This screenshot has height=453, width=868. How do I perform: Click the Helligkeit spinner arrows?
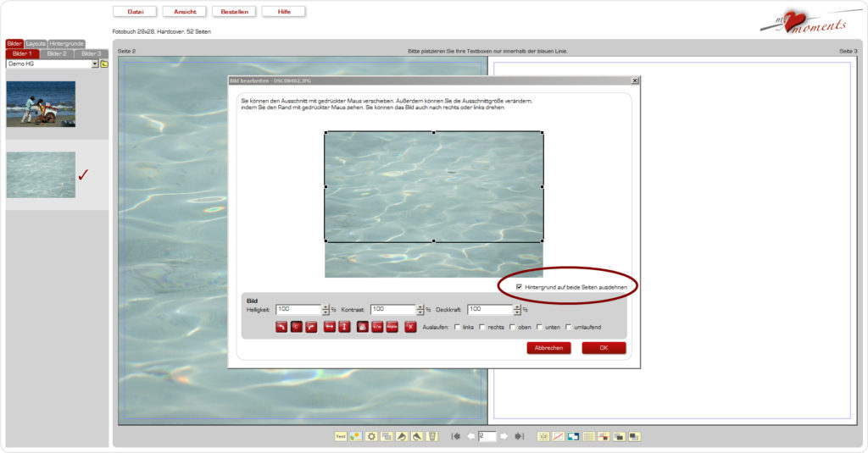325,310
